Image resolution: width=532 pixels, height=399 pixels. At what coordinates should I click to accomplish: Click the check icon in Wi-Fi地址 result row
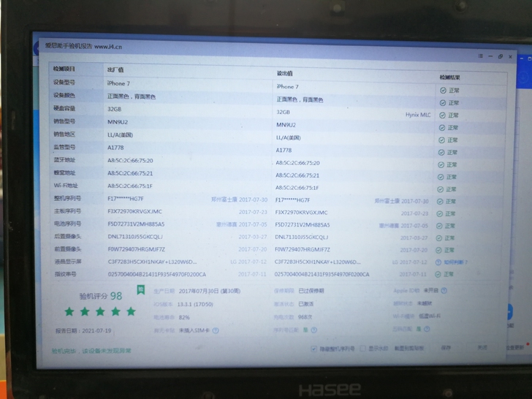(440, 189)
